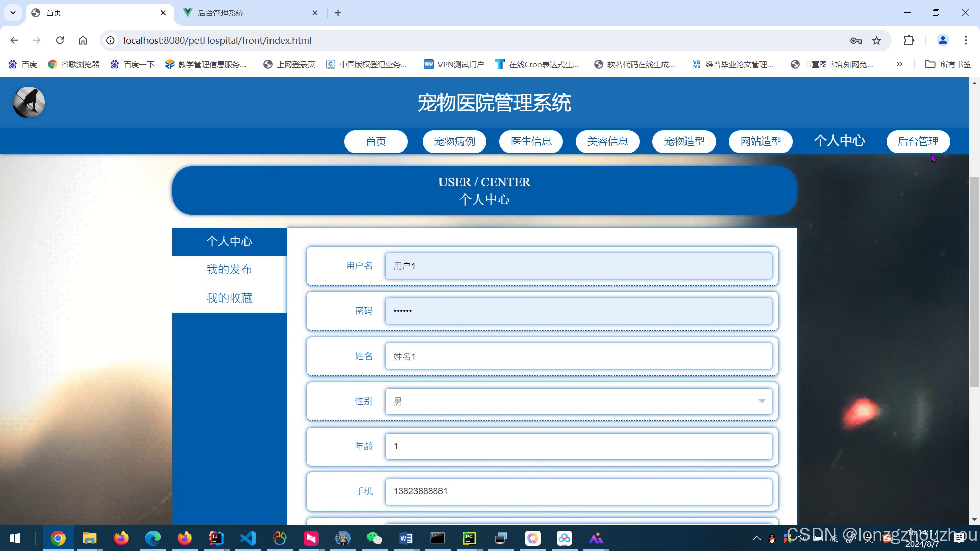Click the page vertical scrollbar thumb
The image size is (980, 551).
point(974,281)
